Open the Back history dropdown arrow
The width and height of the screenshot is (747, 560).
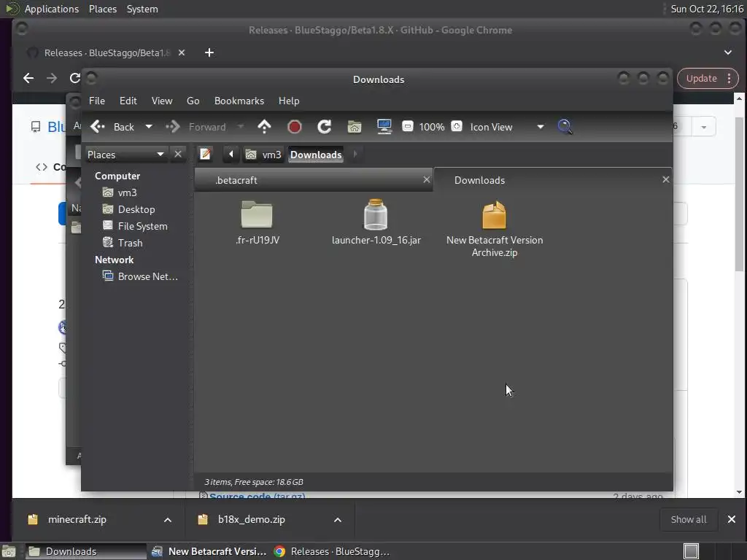pyautogui.click(x=149, y=127)
